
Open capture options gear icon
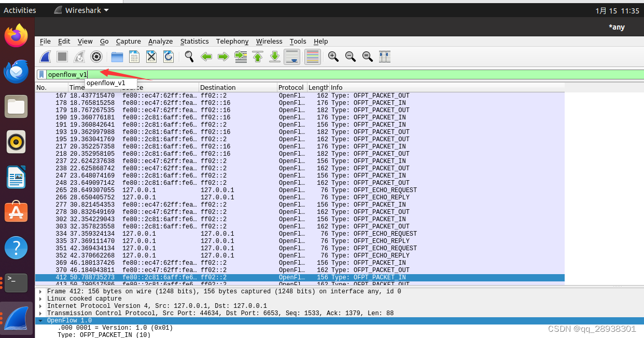click(x=96, y=57)
